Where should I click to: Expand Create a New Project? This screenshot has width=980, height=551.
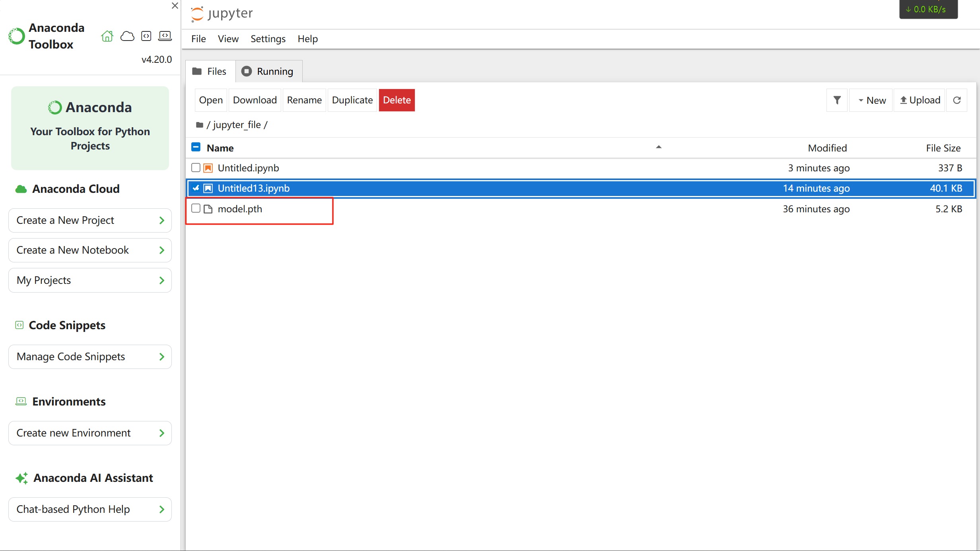pos(90,220)
